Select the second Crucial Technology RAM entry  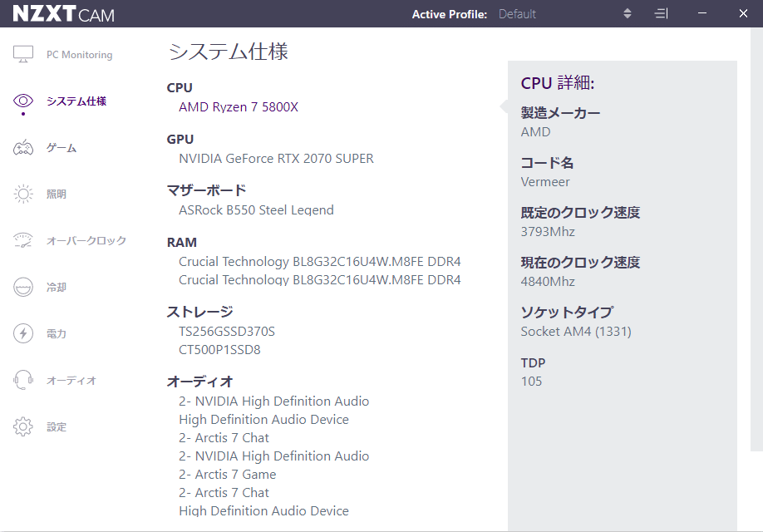coord(320,280)
